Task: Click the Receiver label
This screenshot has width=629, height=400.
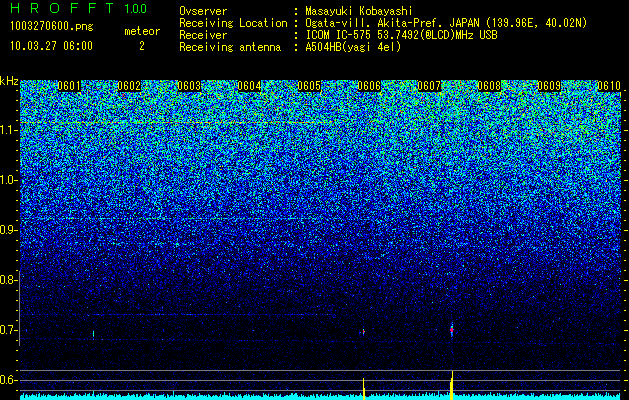Action: [203, 35]
